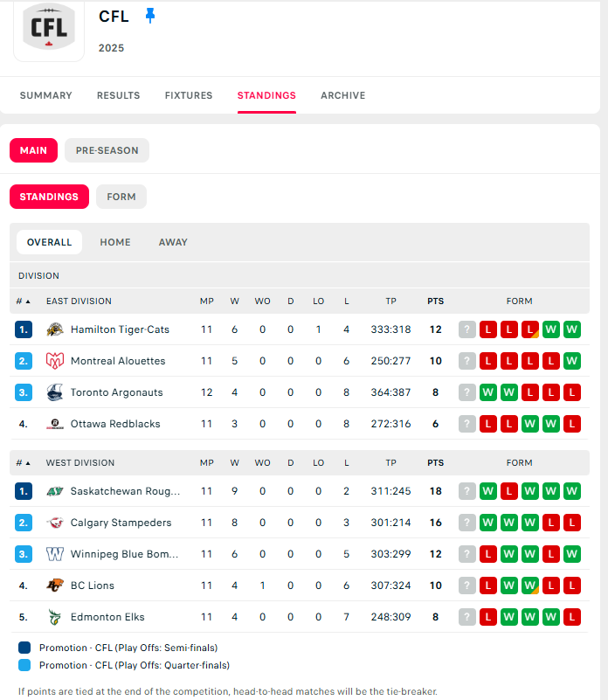This screenshot has height=700, width=608.
Task: Click Hamilton Tiger-Cats team logo
Action: pos(55,329)
